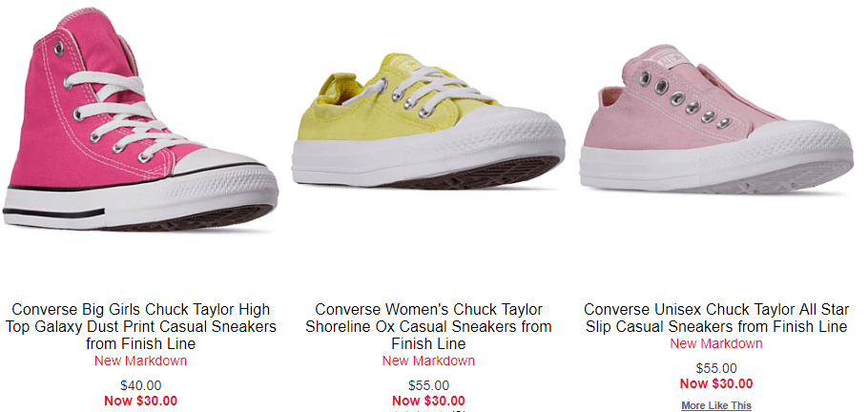The width and height of the screenshot is (868, 412).
Task: Open Converse Unisex All Star Slip title link
Action: [716, 318]
